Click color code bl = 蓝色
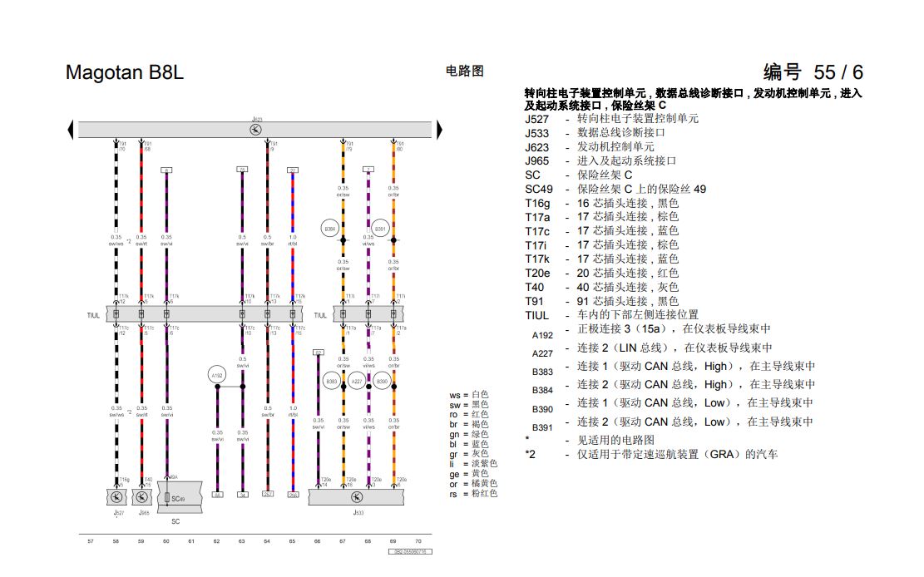The width and height of the screenshot is (924, 577). click(x=469, y=445)
